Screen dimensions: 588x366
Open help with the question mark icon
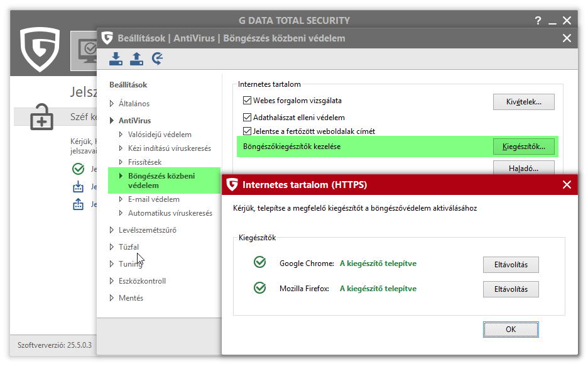(538, 21)
